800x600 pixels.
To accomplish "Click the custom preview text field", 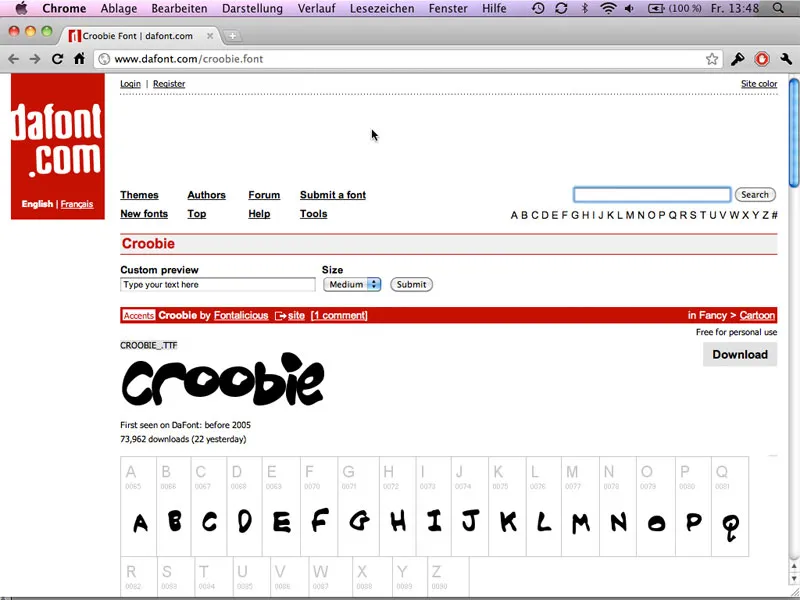I will pyautogui.click(x=218, y=285).
